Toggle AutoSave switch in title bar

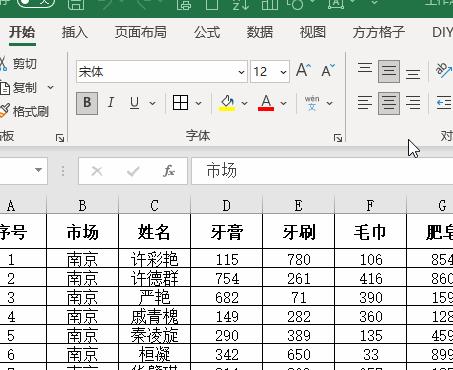click(x=36, y=3)
